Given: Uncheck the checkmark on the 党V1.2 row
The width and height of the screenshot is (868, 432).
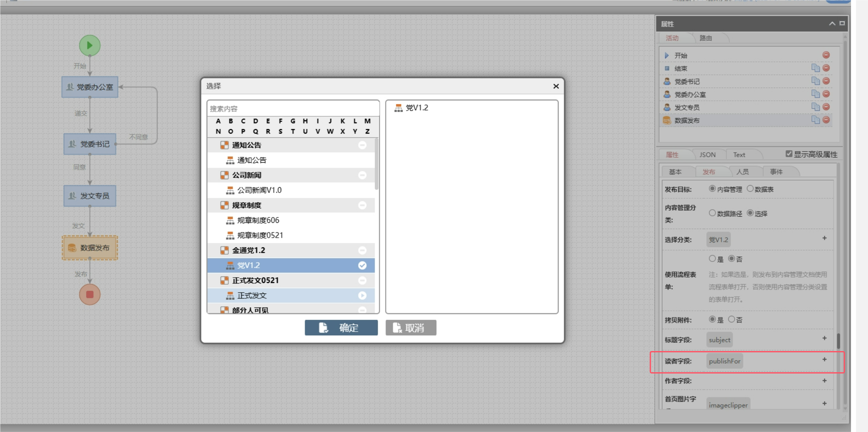Looking at the screenshot, I should point(362,266).
